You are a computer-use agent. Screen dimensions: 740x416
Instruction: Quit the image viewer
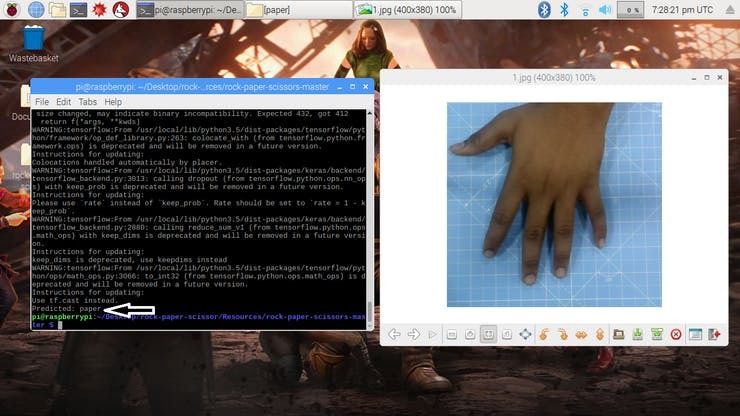pos(714,334)
